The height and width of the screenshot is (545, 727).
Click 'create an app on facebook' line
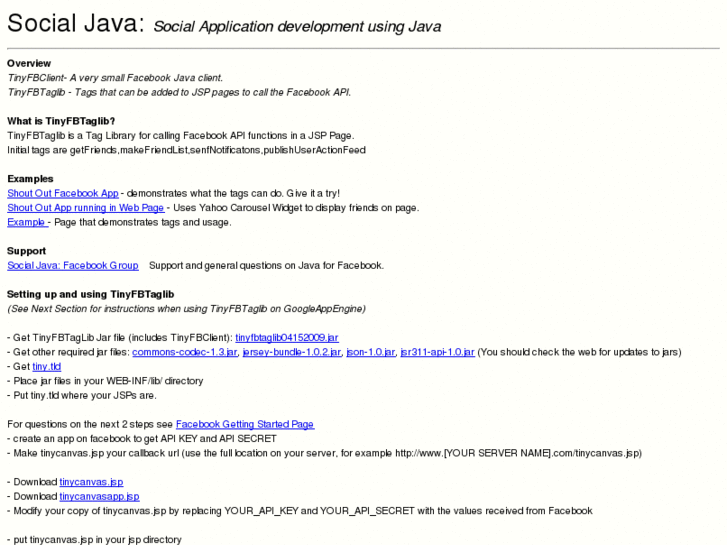pos(142,439)
